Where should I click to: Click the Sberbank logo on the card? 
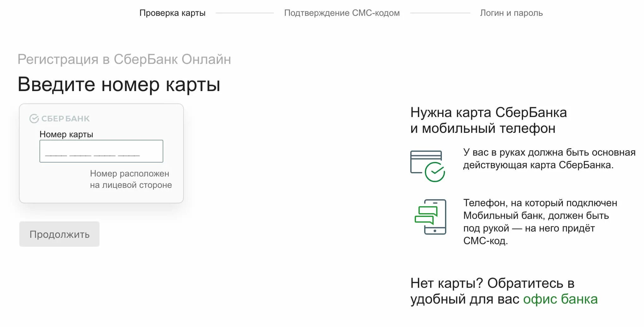[x=59, y=119]
